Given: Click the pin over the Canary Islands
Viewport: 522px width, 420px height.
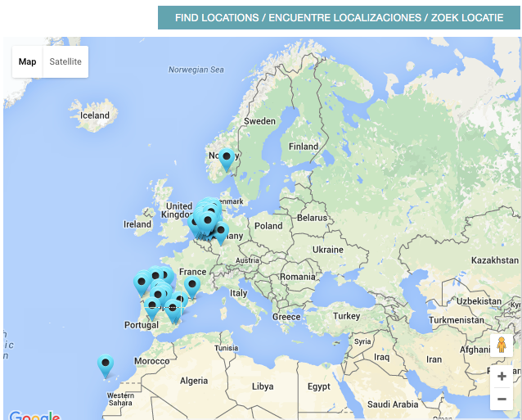Looking at the screenshot, I should 106,366.
